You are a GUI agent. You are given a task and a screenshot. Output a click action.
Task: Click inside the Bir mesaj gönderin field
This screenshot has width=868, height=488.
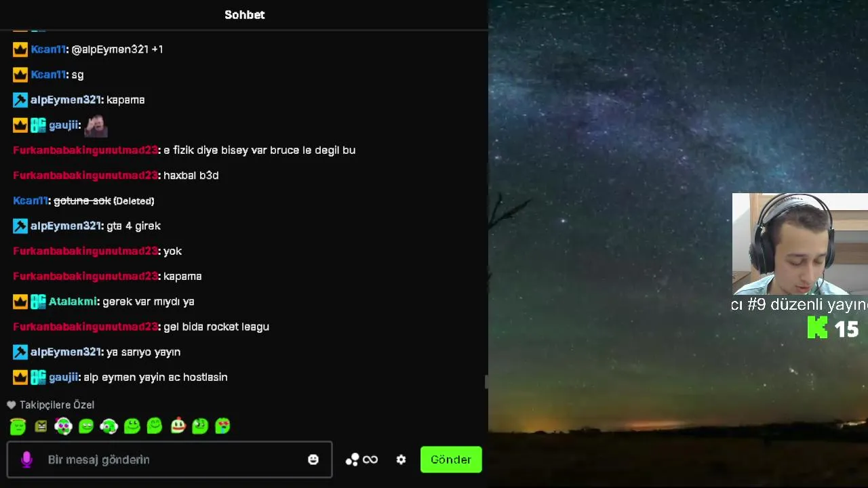tap(170, 460)
